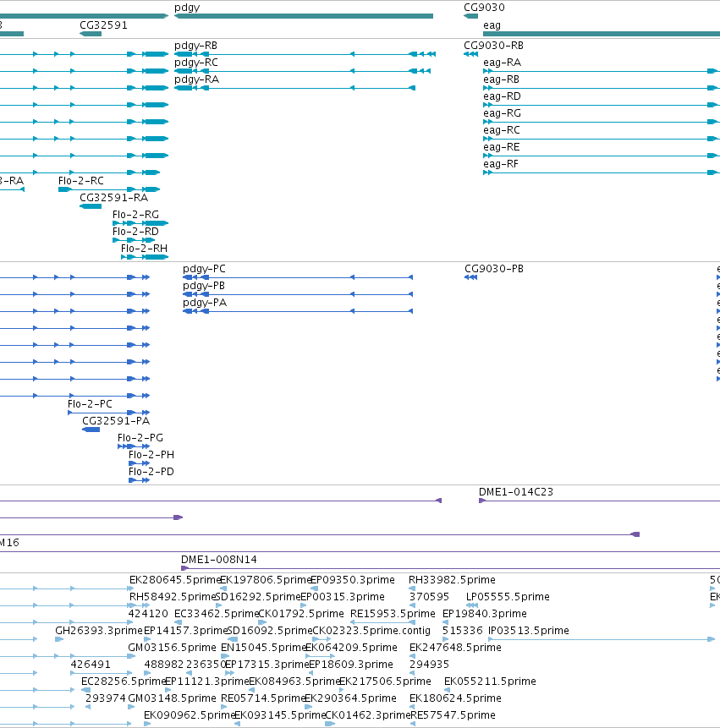Screen dimensions: 720x728
Task: Click the eag-RB transcript label
Action: click(501, 79)
